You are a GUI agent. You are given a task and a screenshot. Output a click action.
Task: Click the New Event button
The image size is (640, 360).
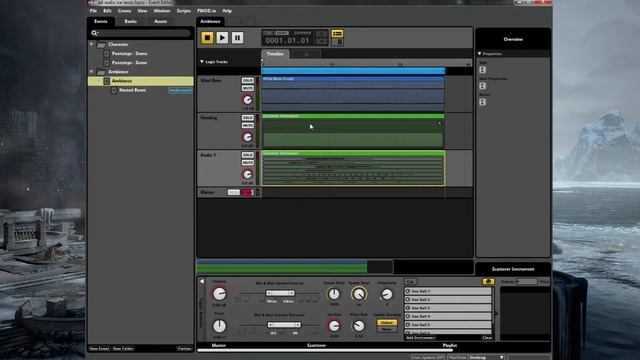pyautogui.click(x=99, y=349)
